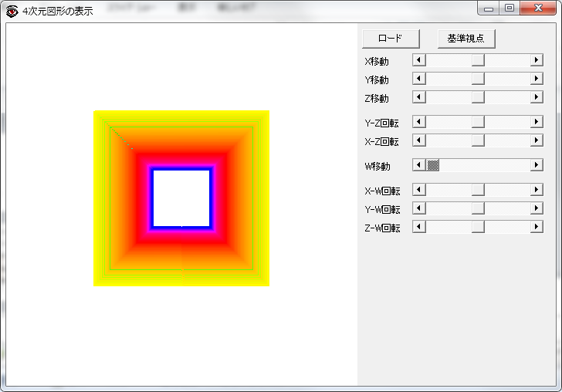This screenshot has width=562, height=392.
Task: Click the Y移動 slider thumb
Action: click(478, 79)
